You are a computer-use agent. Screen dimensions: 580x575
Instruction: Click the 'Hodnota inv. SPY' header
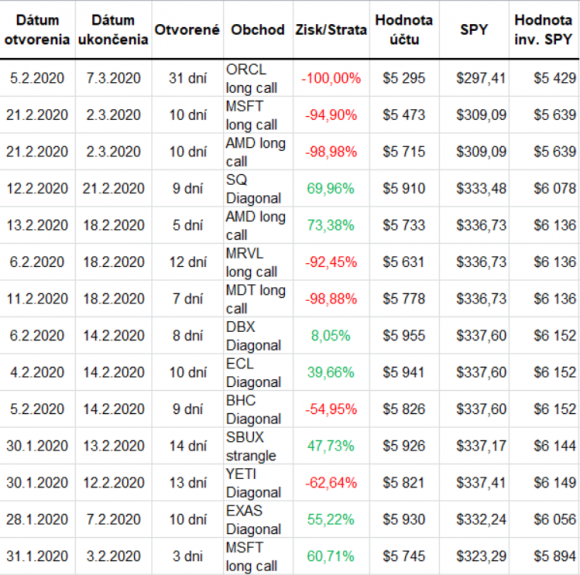tap(543, 30)
